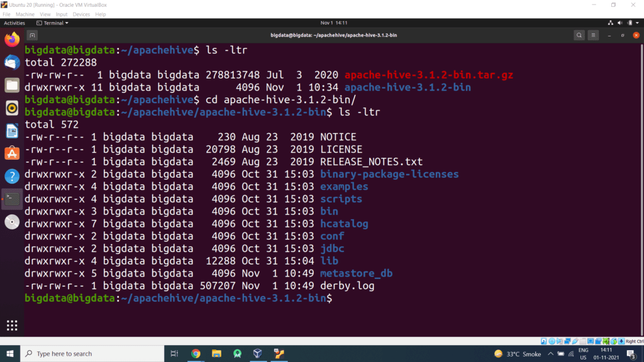Open Google Chrome from Windows taskbar
This screenshot has width=644, height=362.
click(196, 353)
